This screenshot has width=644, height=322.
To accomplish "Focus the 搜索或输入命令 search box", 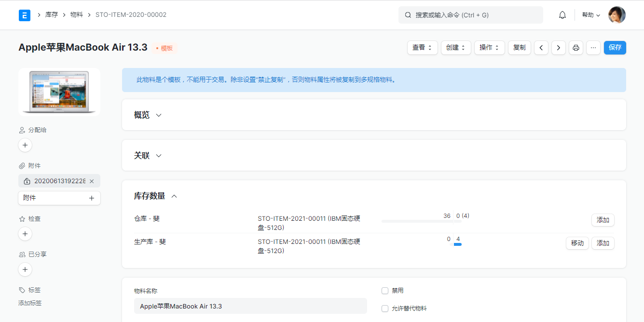I will [x=471, y=15].
